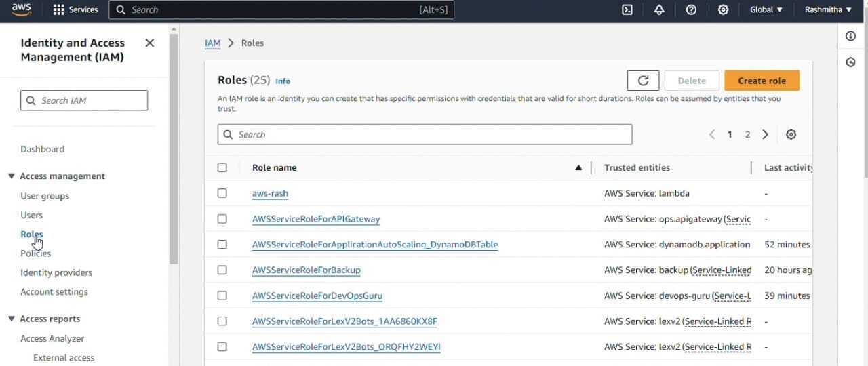The image size is (868, 366).
Task: Check the AWSServiceRoleForBackup row checkbox
Action: [222, 270]
